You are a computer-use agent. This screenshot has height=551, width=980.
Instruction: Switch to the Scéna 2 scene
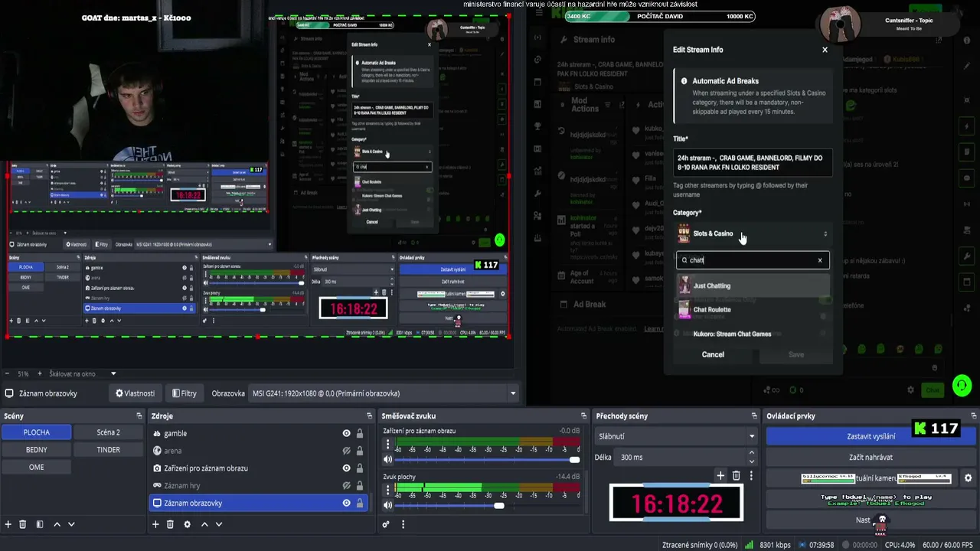coord(109,432)
